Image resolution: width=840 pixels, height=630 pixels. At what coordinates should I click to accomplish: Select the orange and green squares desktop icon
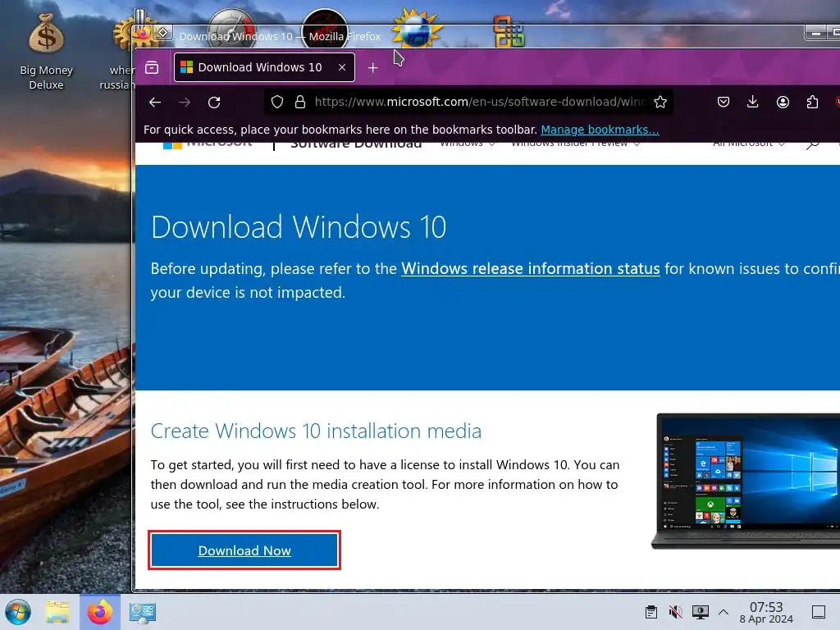(x=509, y=31)
